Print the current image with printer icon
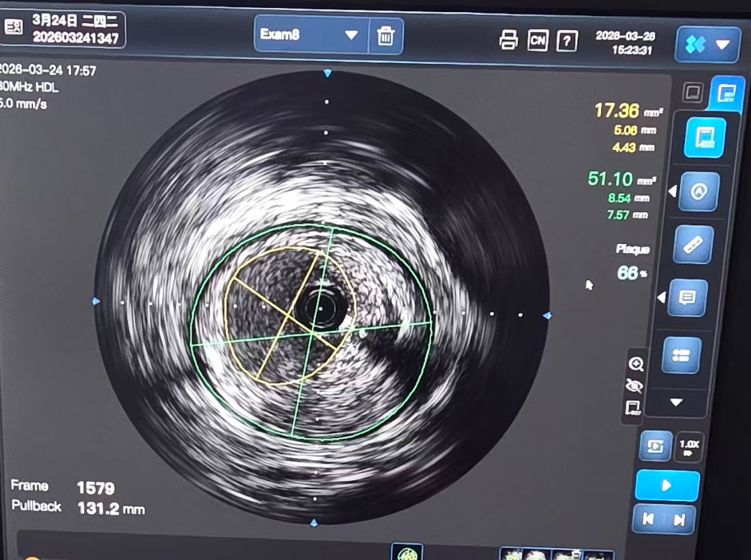 click(x=508, y=40)
